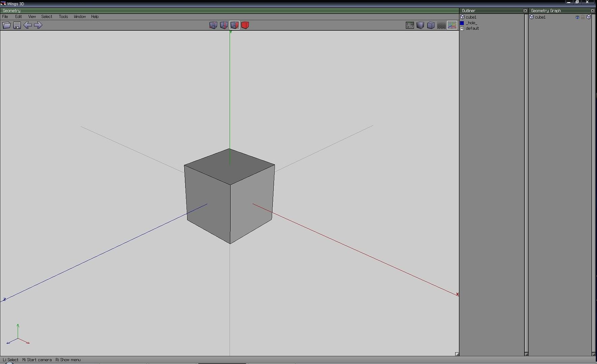Switch to body selection mode (red cube)

click(245, 25)
